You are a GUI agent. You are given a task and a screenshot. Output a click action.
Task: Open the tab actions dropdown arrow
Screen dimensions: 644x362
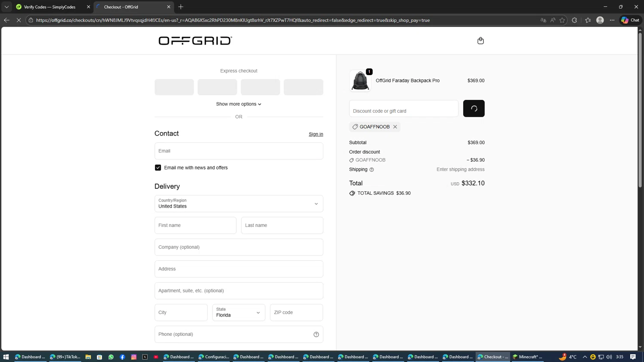click(6, 7)
